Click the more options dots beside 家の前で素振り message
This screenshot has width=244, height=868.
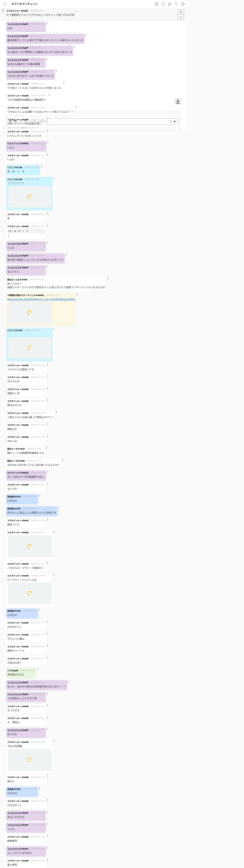coord(66,255)
